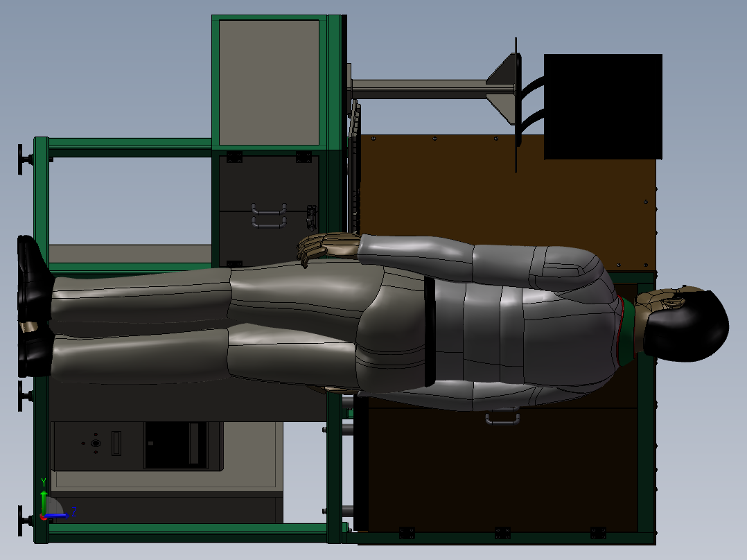The width and height of the screenshot is (747, 560).
Task: Select the mannequin's black helmet
Action: [687, 325]
